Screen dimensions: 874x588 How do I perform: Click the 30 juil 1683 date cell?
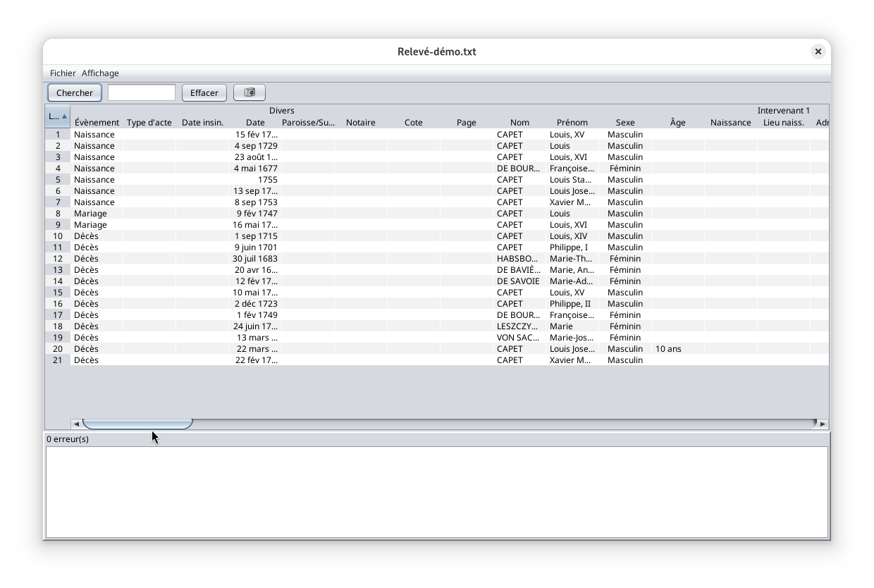tap(255, 259)
